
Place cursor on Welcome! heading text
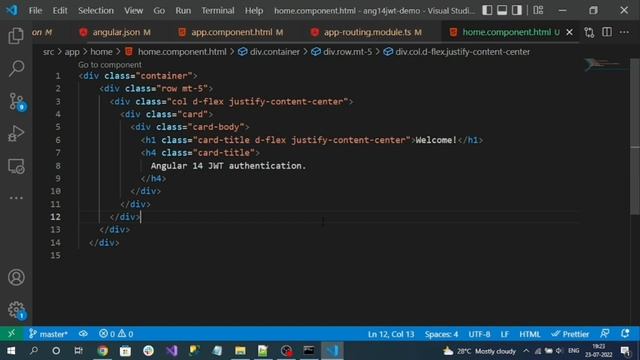click(436, 140)
